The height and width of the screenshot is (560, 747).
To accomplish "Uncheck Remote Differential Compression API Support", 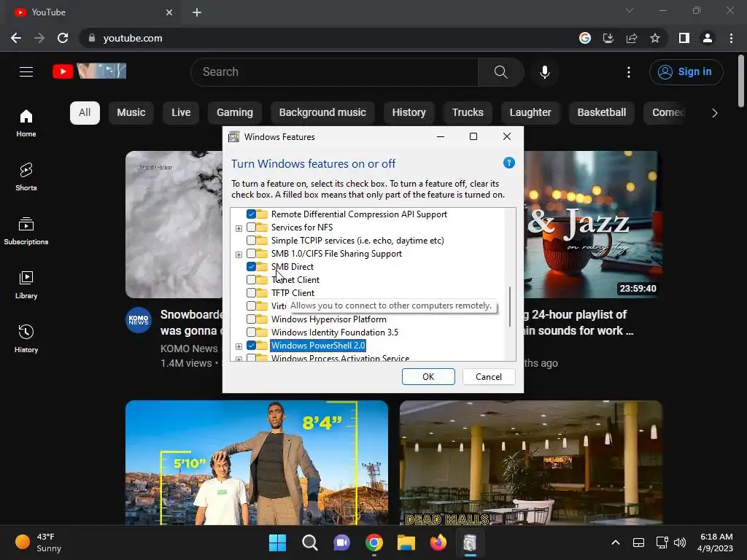I will [x=251, y=214].
